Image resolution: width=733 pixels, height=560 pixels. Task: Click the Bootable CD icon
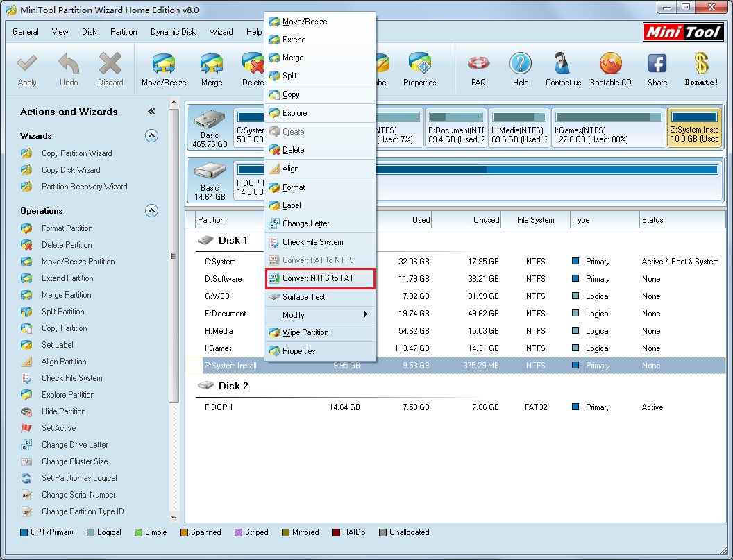[610, 68]
